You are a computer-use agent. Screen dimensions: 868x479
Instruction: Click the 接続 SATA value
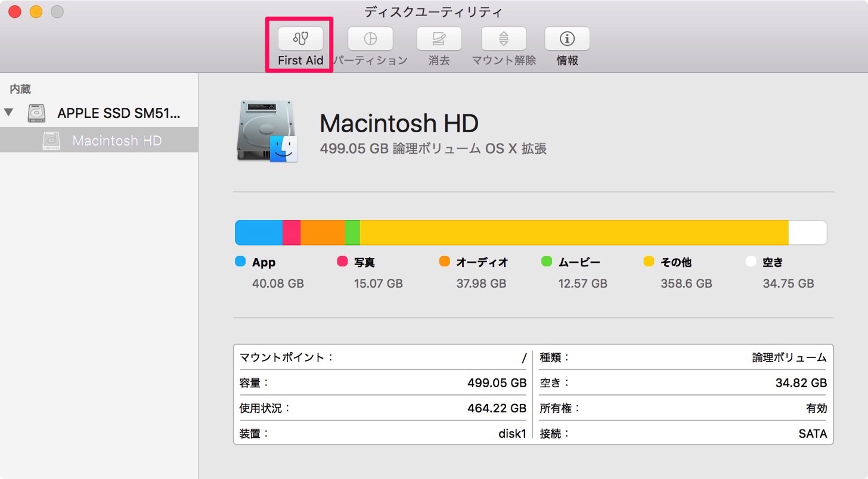pyautogui.click(x=813, y=434)
